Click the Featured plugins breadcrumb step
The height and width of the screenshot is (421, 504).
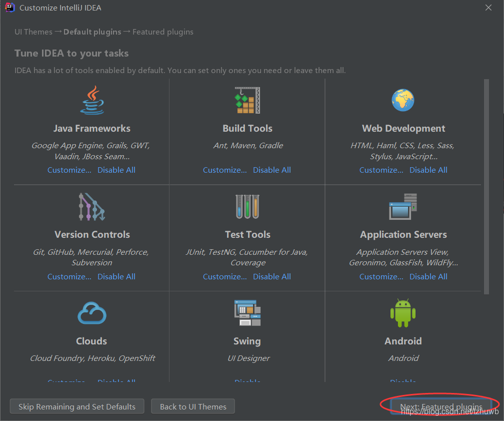[163, 32]
